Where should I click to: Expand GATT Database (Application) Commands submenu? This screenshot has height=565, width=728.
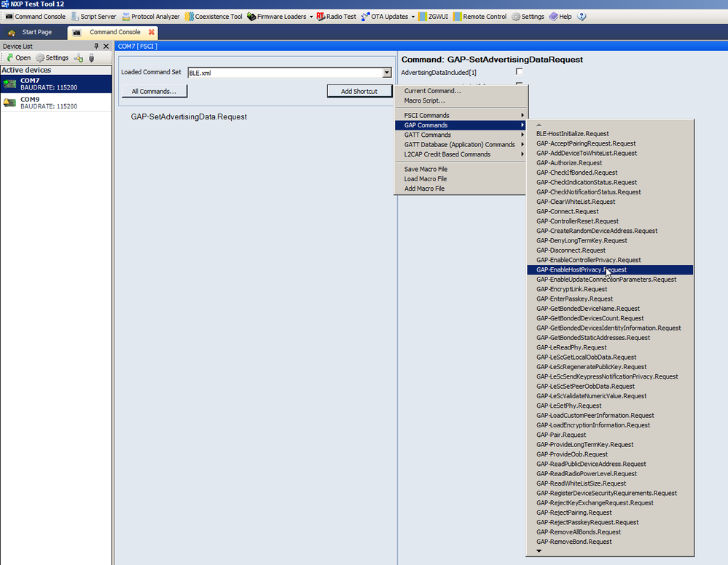(x=460, y=145)
